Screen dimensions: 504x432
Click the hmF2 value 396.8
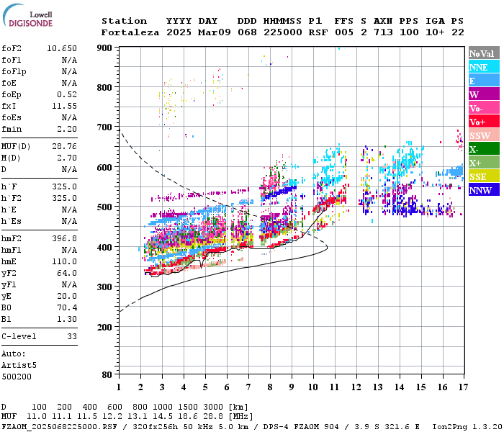(x=64, y=238)
